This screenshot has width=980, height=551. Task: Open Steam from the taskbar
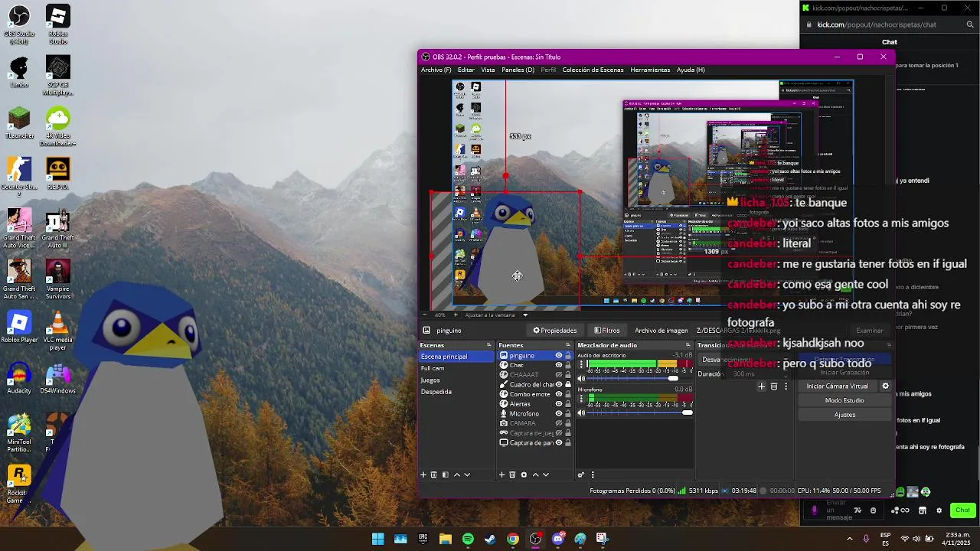click(490, 539)
